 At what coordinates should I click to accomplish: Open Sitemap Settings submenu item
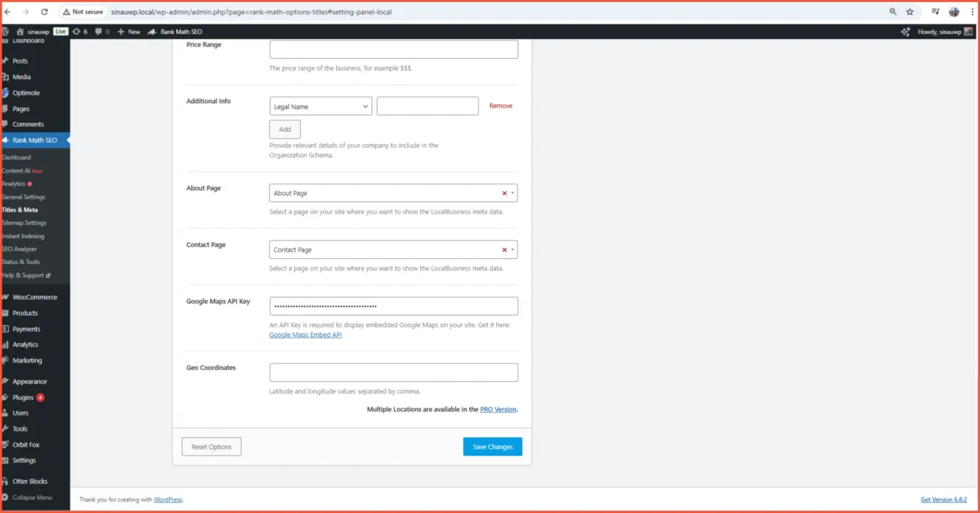click(x=24, y=223)
